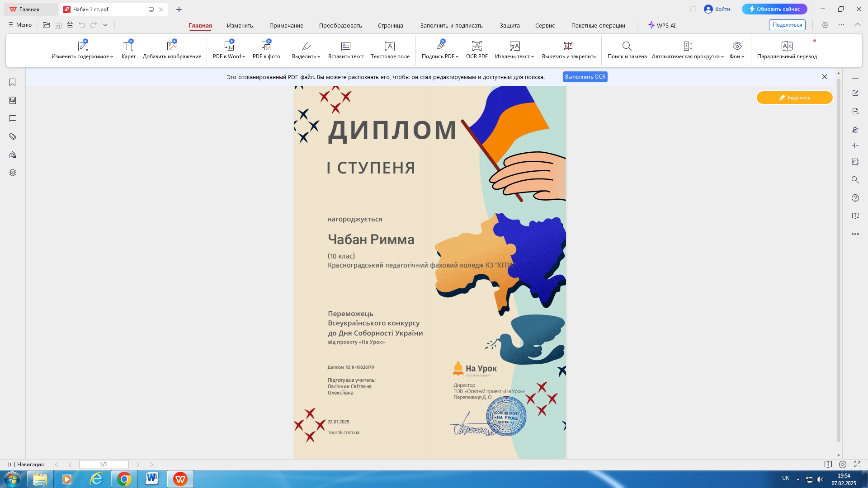Show the layers panel in left sidebar
This screenshot has width=868, height=488.
click(x=13, y=173)
